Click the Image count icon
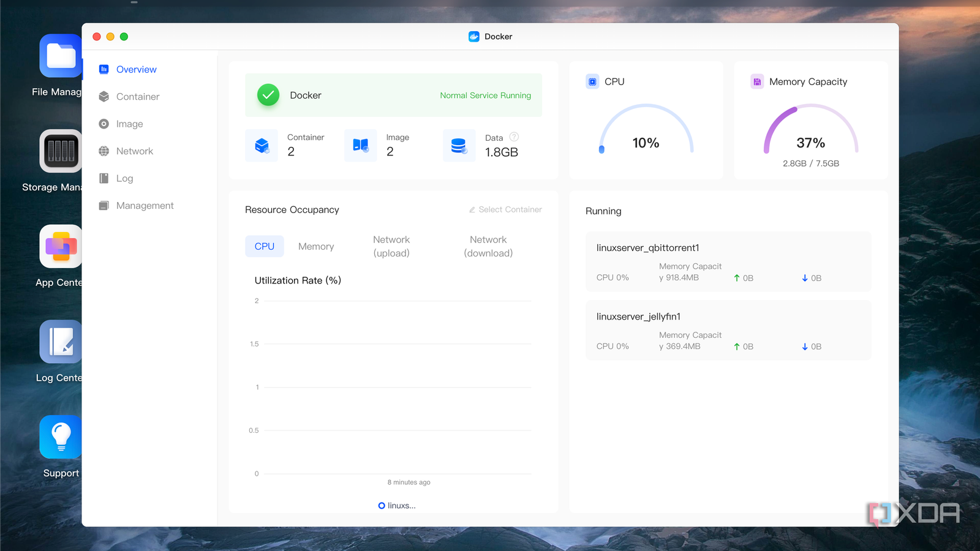The image size is (980, 551). point(360,146)
